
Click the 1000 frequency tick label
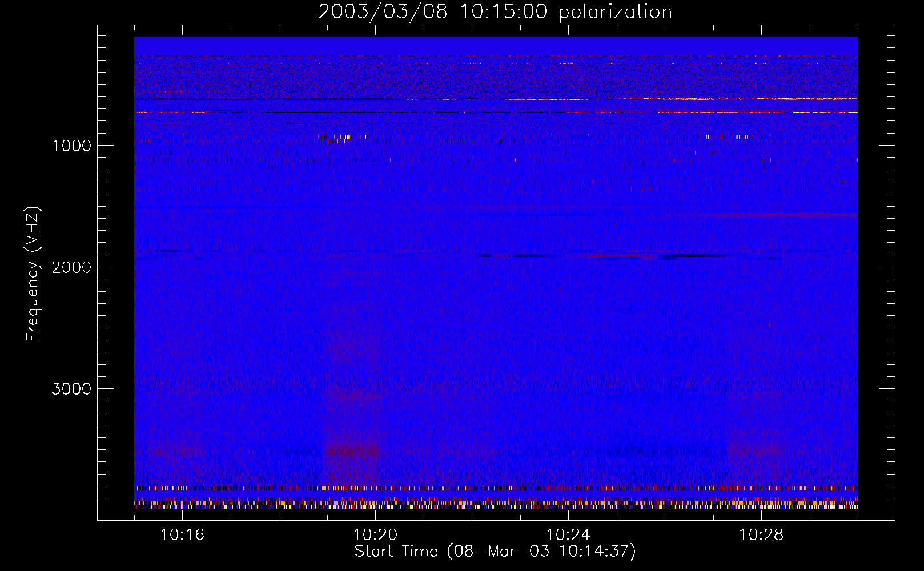tap(71, 146)
